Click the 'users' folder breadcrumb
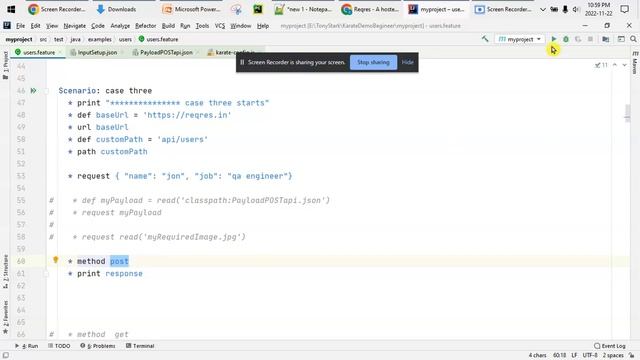Screen dimensions: 640x360 point(125,39)
